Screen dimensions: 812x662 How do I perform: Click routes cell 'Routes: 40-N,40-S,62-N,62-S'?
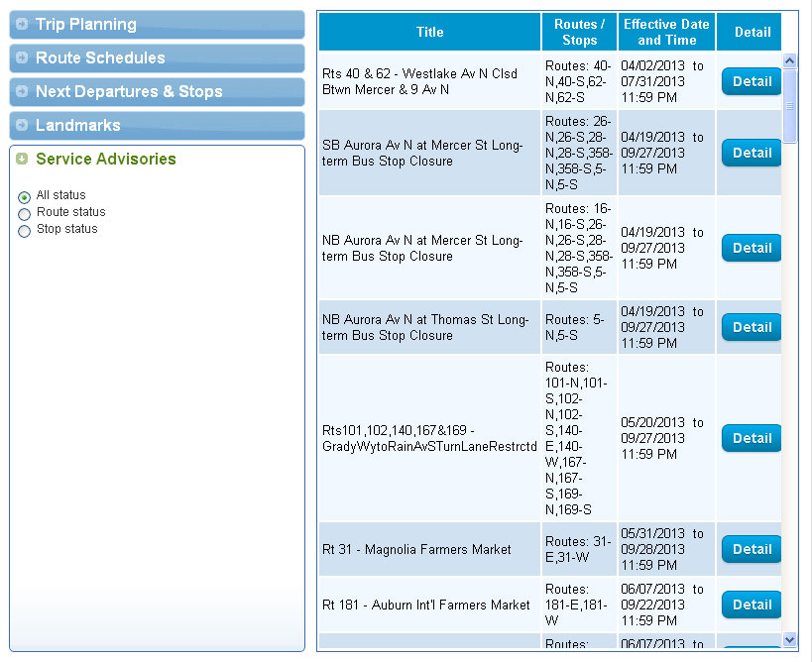pos(579,81)
